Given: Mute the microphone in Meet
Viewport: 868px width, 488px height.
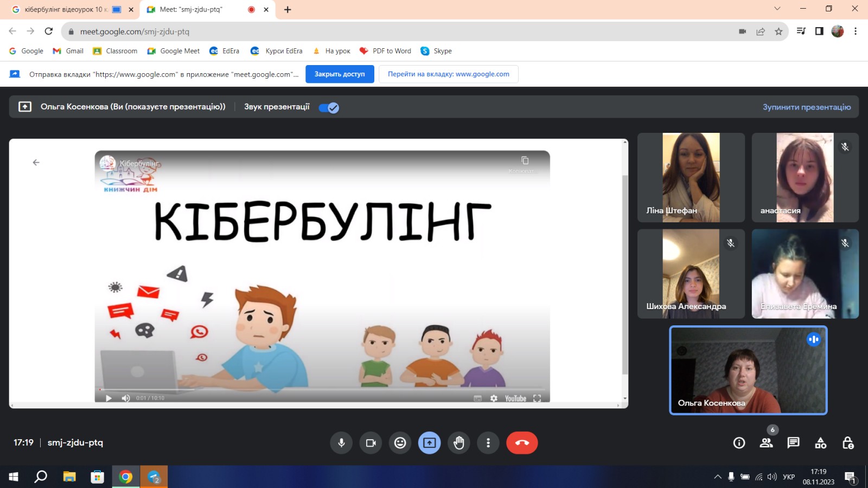Looking at the screenshot, I should (341, 443).
